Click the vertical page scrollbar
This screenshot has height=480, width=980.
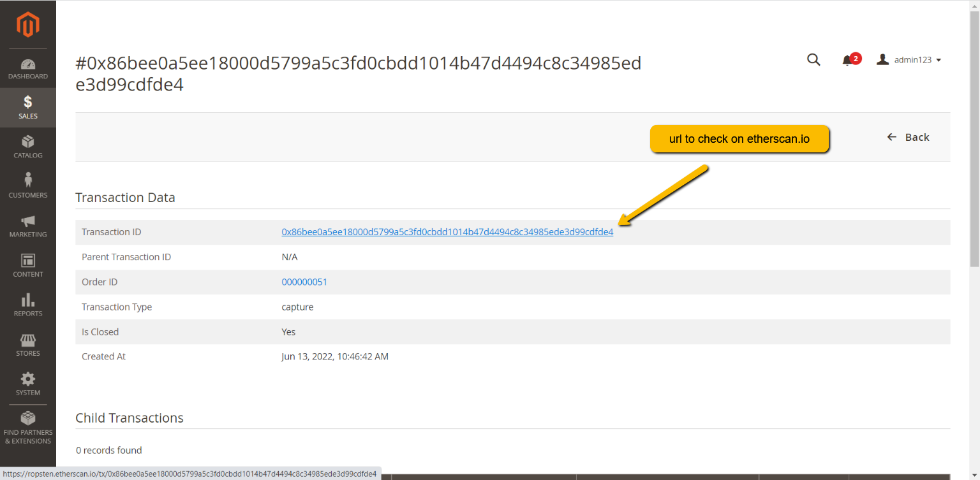pos(974,140)
